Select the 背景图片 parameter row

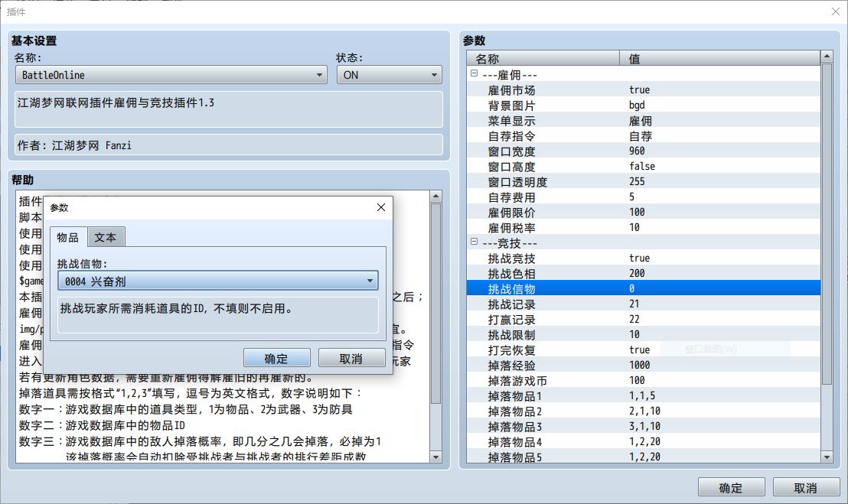click(511, 105)
